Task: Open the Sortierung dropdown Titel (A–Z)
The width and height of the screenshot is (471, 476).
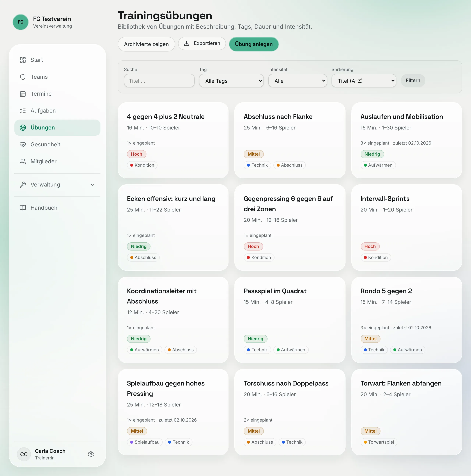Action: tap(364, 81)
